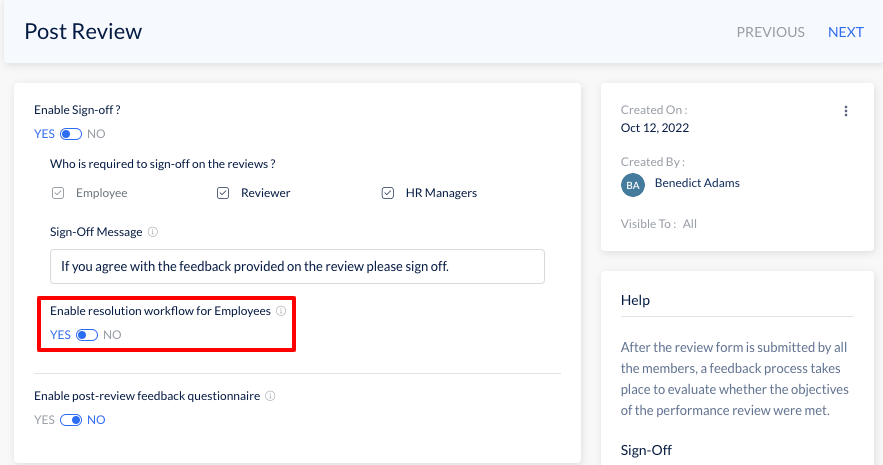This screenshot has width=883, height=465.
Task: Click info icon beside Sign-Off Message
Action: click(153, 232)
